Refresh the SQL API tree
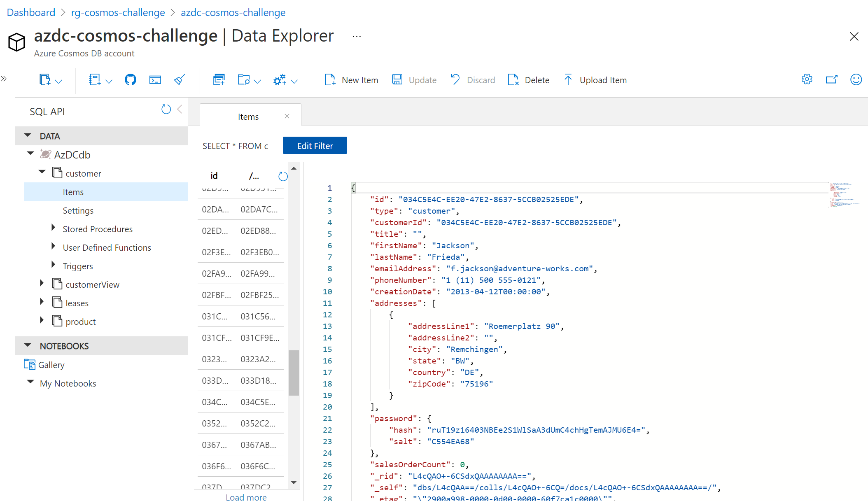Viewport: 868px width, 501px height. (x=166, y=110)
